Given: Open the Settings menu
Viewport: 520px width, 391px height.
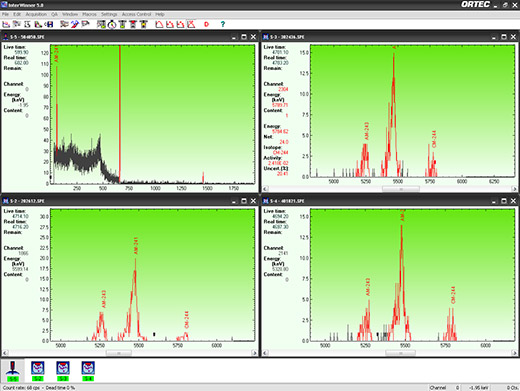Looking at the screenshot, I should coord(109,14).
